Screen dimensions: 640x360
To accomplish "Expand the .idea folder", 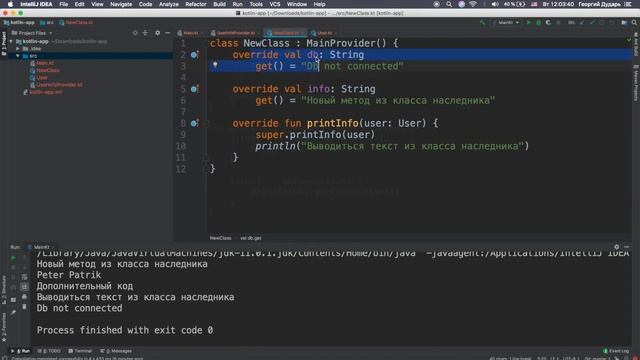I will click(18, 49).
